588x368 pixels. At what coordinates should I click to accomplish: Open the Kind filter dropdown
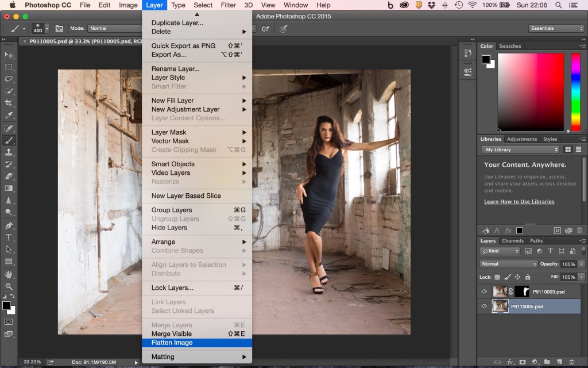pyautogui.click(x=499, y=251)
